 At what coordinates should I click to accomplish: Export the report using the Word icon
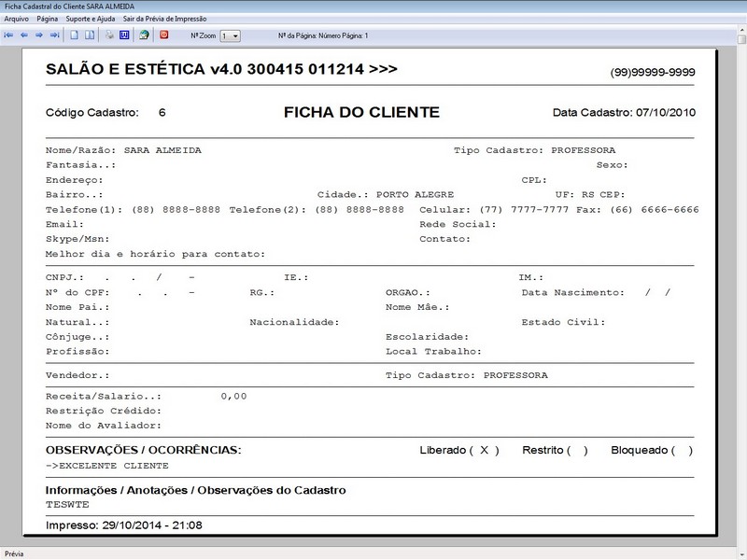tap(123, 35)
